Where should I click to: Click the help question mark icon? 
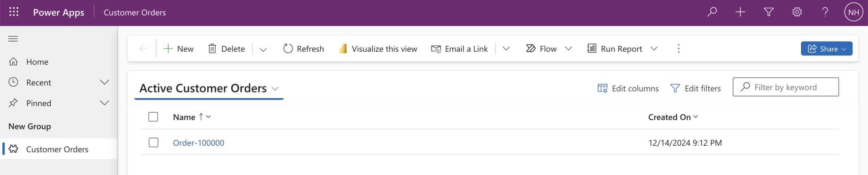825,12
